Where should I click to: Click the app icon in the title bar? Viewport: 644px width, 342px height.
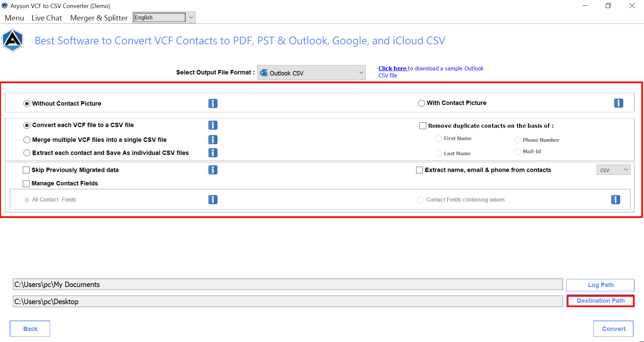5,6
